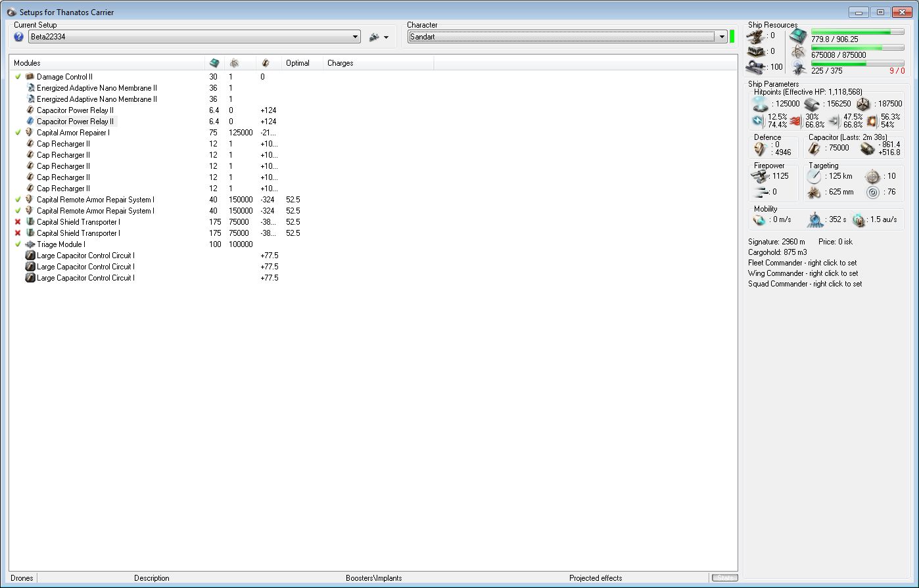The image size is (919, 588).
Task: Open the Boosters\Implants tab
Action: pyautogui.click(x=374, y=578)
